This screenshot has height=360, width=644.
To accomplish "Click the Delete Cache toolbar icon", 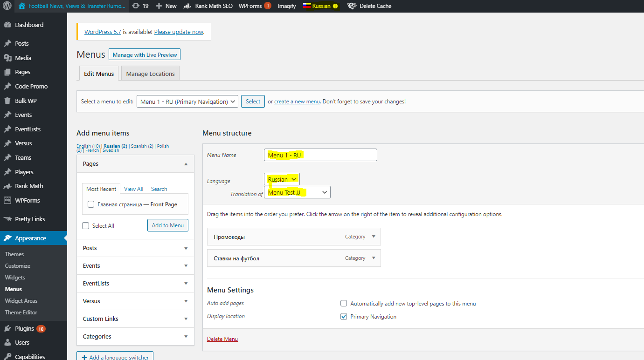I will pos(352,6).
